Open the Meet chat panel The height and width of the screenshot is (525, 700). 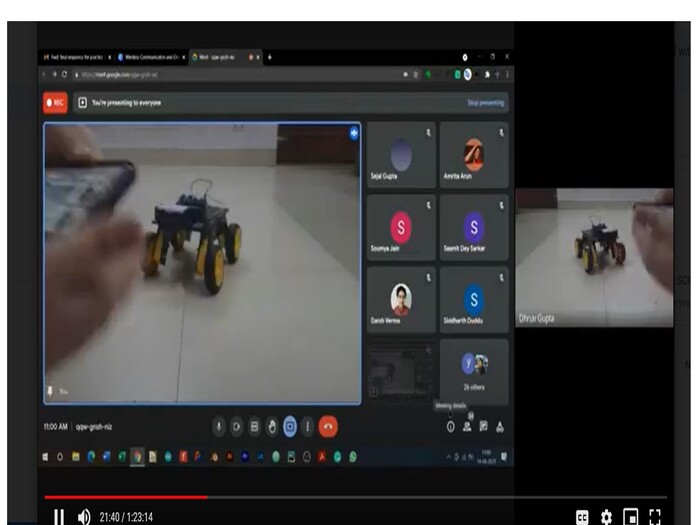[483, 427]
